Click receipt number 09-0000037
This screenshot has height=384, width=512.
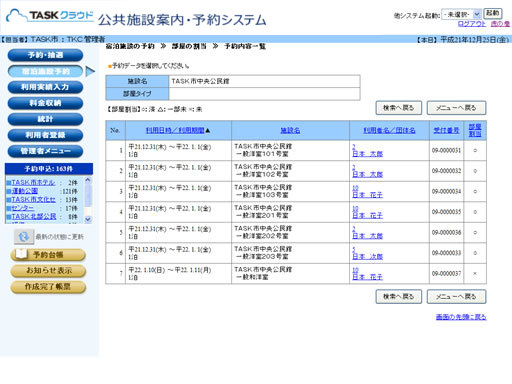click(446, 274)
